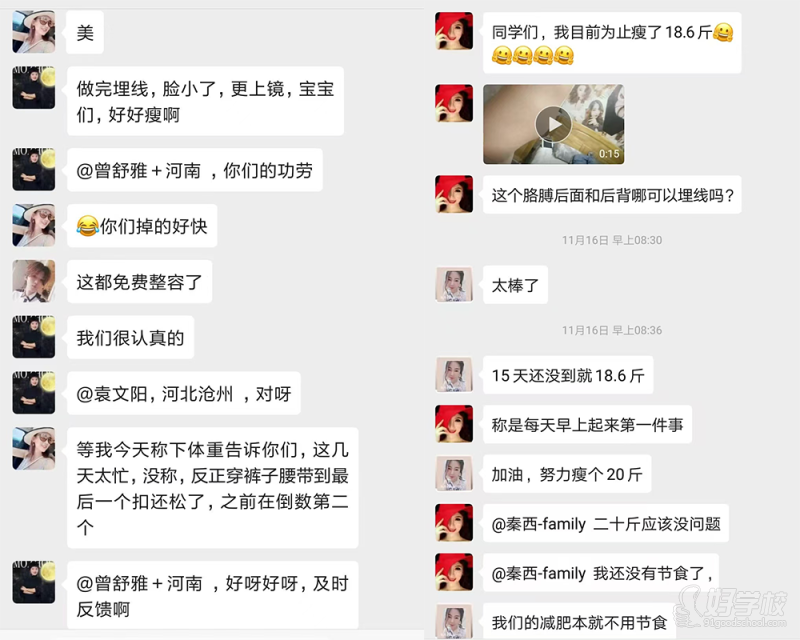
Task: Select the '这个胳膊后面和后背哪可以埋线吗？' message
Action: tap(612, 195)
